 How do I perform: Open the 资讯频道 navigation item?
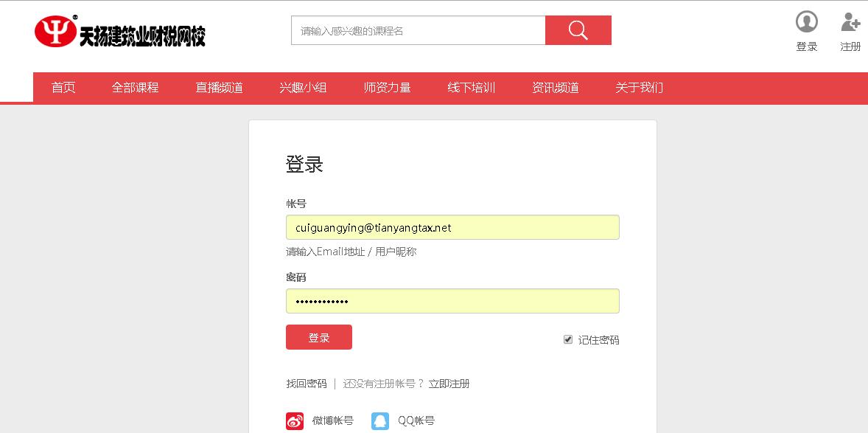[555, 88]
